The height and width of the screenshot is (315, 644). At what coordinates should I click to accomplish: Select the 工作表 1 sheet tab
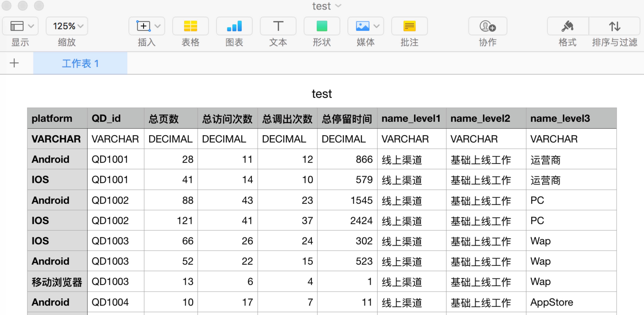(x=80, y=63)
